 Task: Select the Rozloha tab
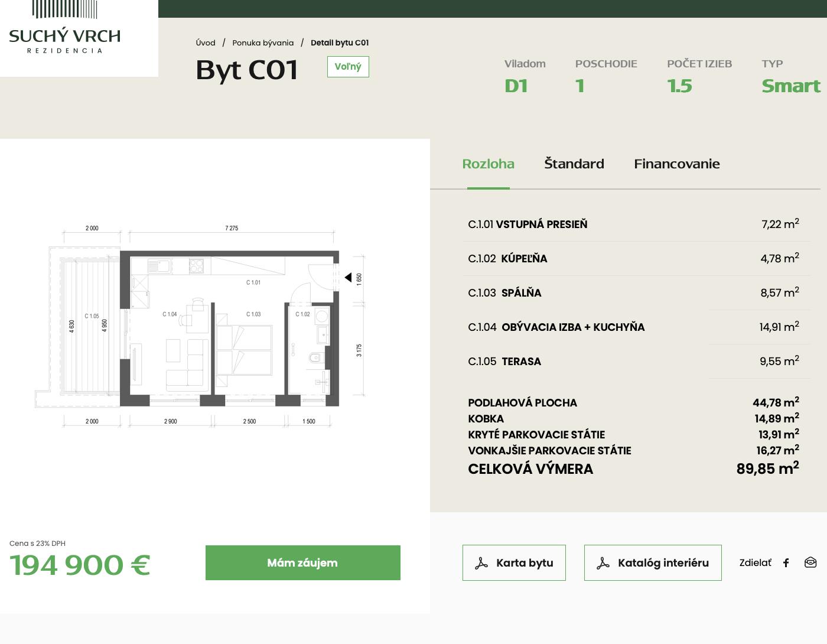click(488, 164)
